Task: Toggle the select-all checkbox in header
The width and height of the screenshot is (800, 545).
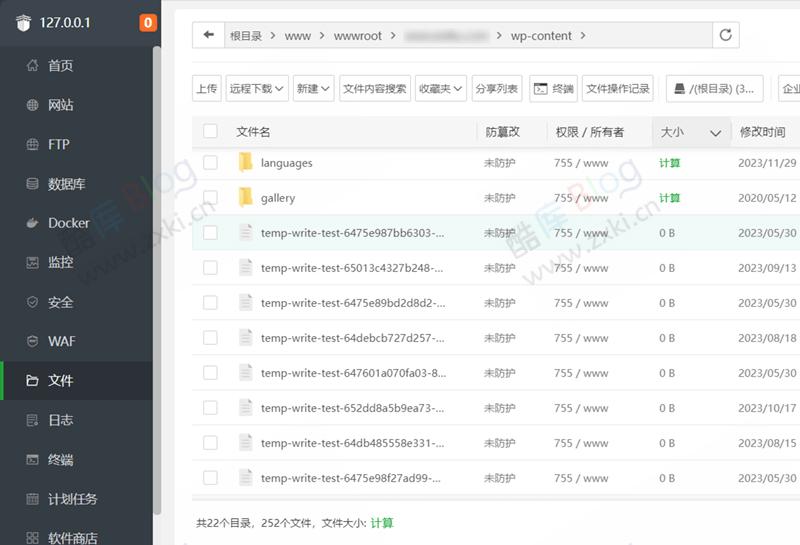Action: pyautogui.click(x=210, y=131)
